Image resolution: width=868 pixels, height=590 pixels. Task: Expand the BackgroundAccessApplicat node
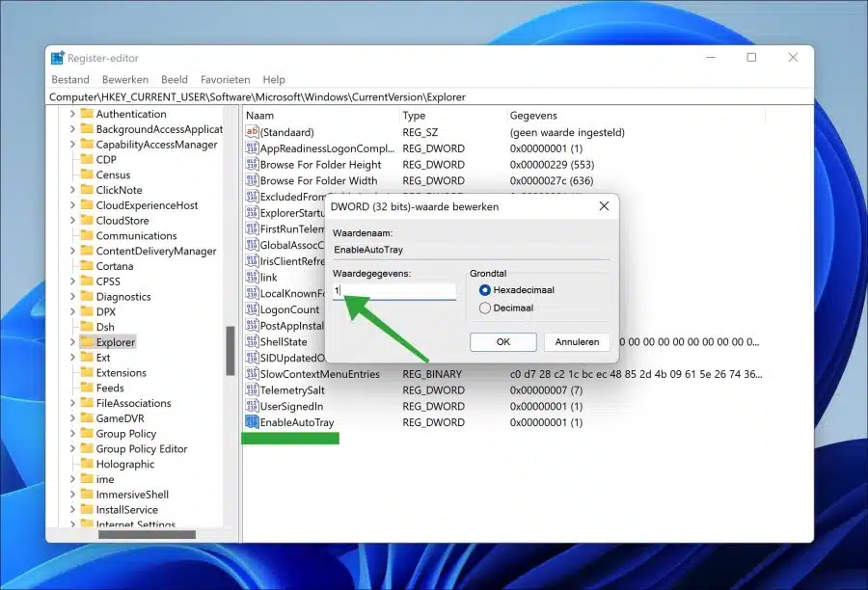coord(72,129)
